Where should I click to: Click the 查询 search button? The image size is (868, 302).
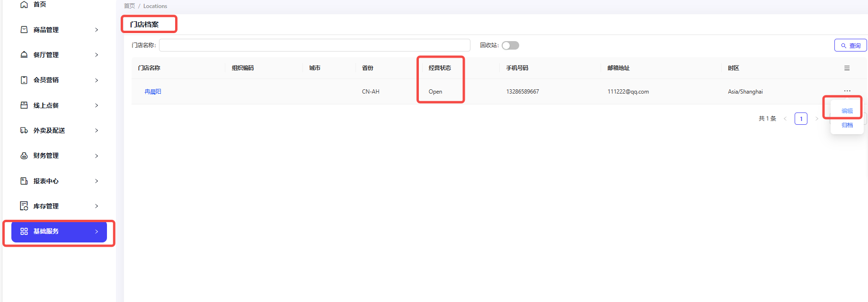tap(850, 45)
